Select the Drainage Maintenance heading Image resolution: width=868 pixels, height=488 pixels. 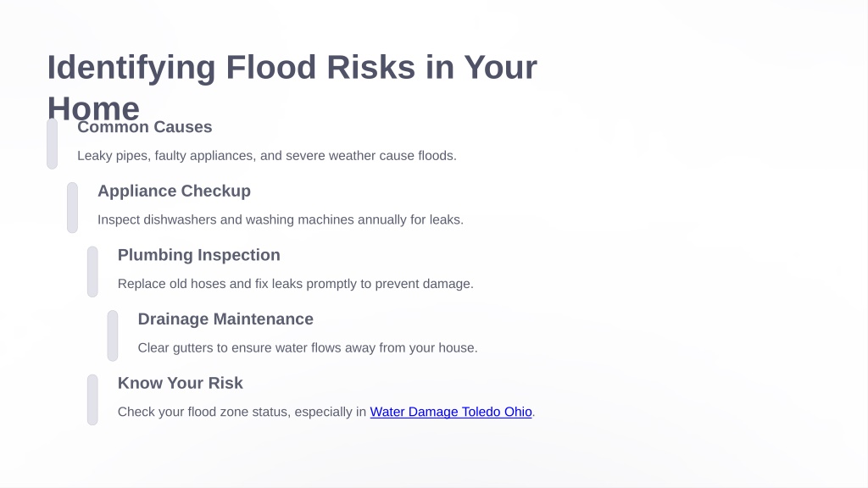point(225,319)
